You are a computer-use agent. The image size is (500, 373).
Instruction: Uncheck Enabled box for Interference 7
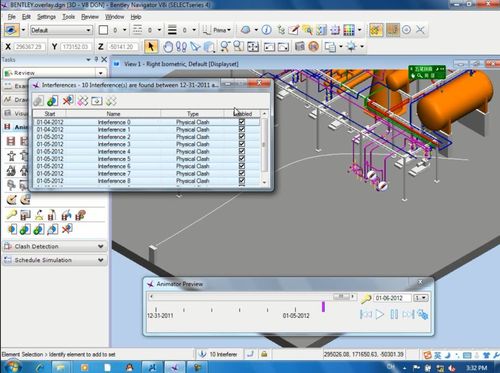[242, 173]
